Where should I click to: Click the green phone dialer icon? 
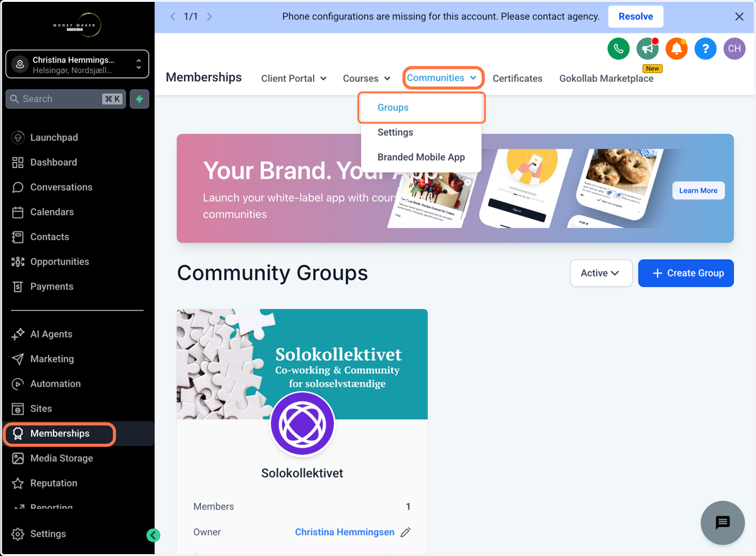[x=619, y=48]
